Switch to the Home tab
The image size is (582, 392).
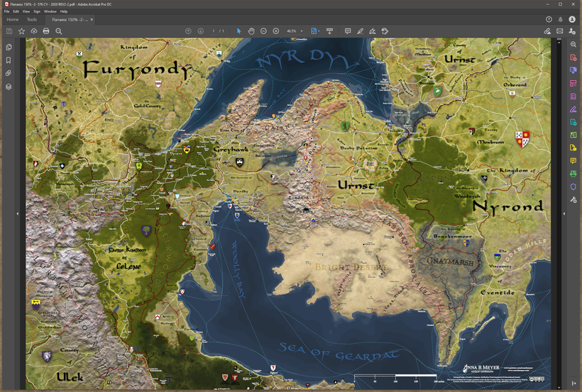13,20
